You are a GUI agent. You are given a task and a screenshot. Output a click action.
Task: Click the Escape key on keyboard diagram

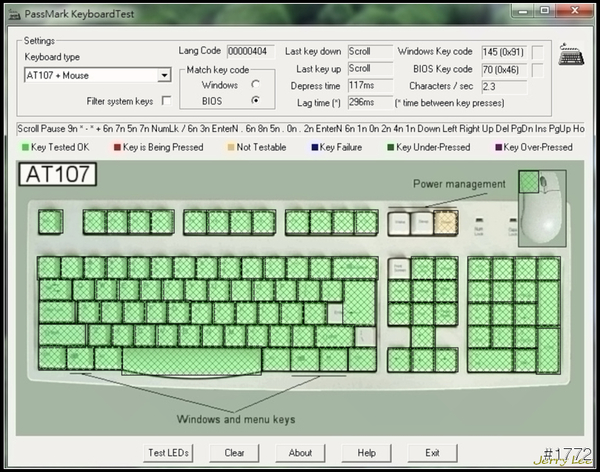click(48, 219)
